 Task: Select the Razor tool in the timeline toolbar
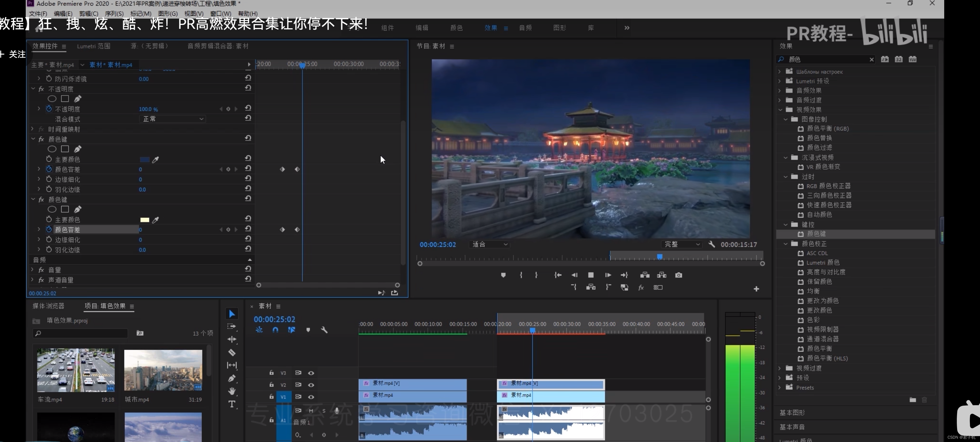pyautogui.click(x=232, y=352)
